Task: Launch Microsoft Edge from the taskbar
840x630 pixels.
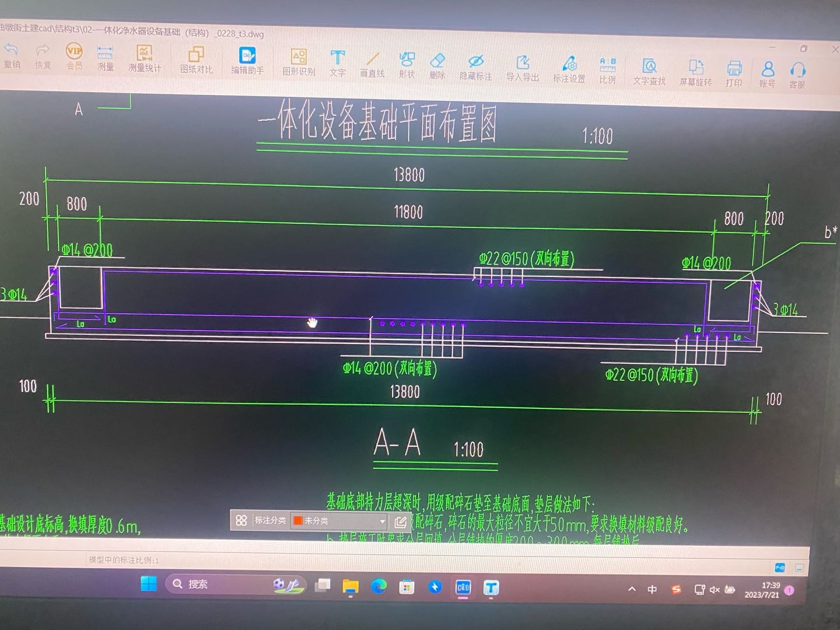Action: (x=379, y=586)
